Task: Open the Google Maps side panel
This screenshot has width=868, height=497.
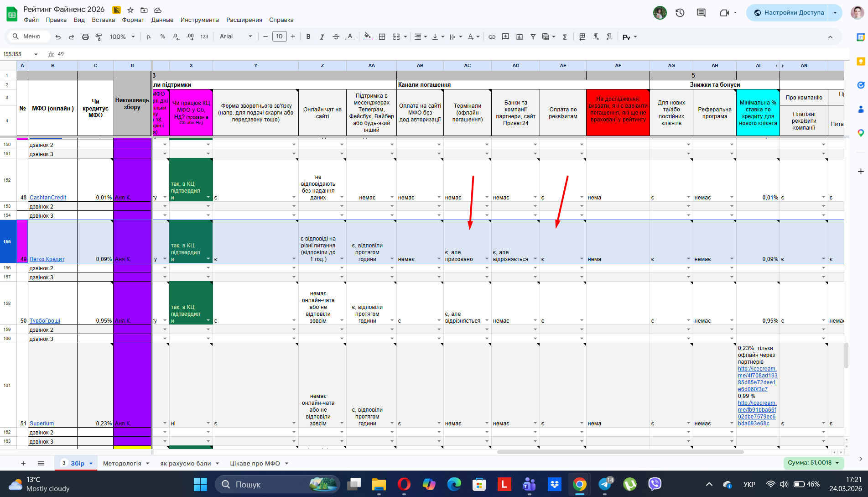Action: [x=861, y=133]
